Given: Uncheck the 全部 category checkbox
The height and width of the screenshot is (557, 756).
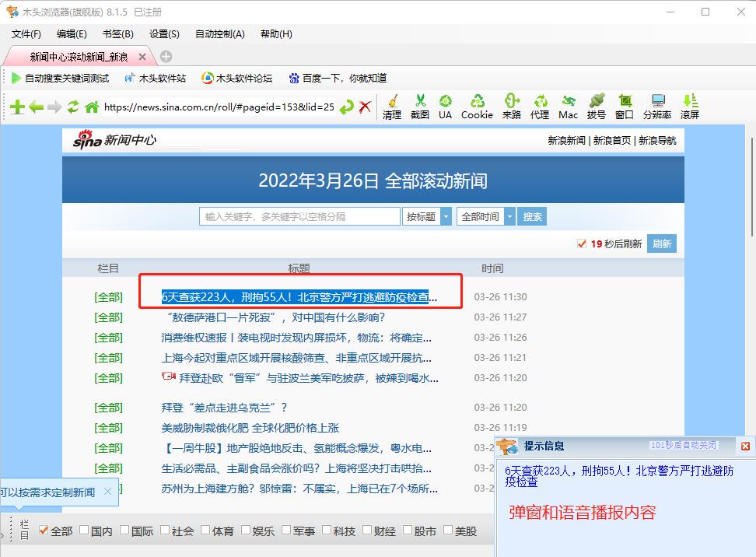Looking at the screenshot, I should click(x=43, y=531).
